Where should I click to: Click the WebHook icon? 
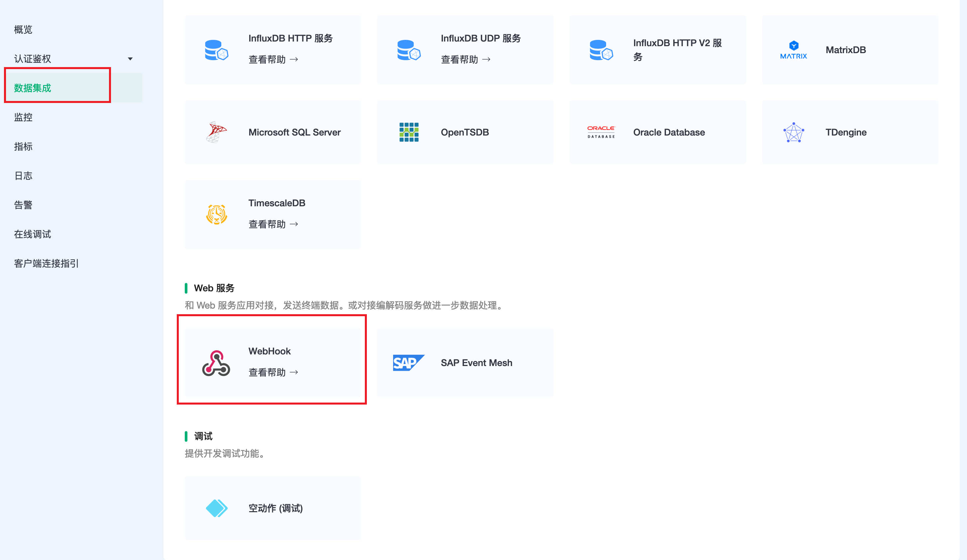coord(216,363)
